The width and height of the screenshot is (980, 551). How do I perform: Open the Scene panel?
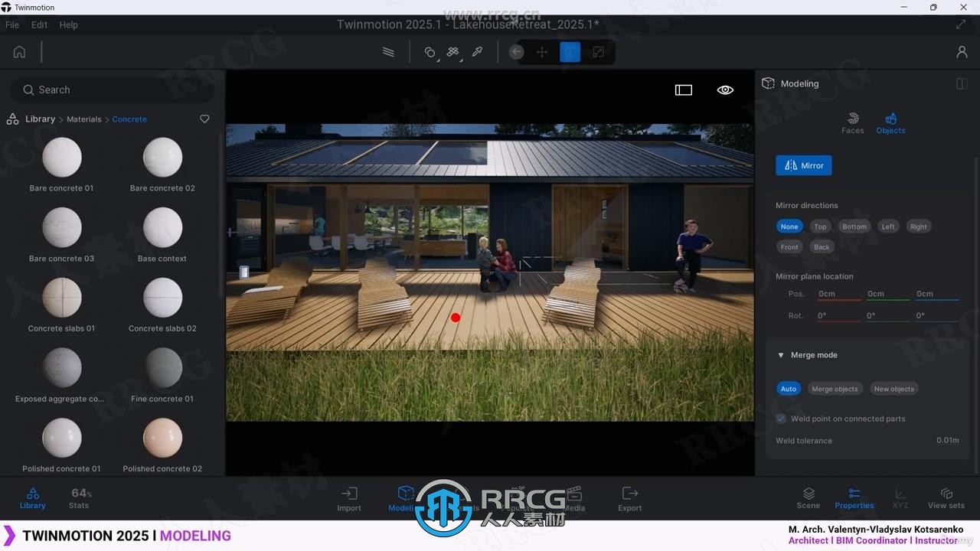(808, 498)
